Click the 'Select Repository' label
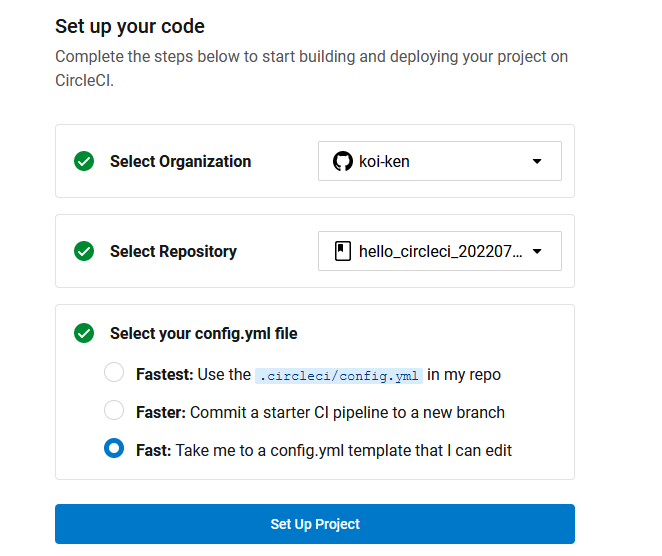 coord(173,252)
